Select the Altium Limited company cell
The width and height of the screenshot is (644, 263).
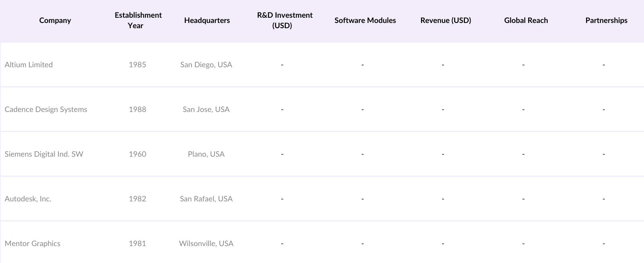click(29, 65)
